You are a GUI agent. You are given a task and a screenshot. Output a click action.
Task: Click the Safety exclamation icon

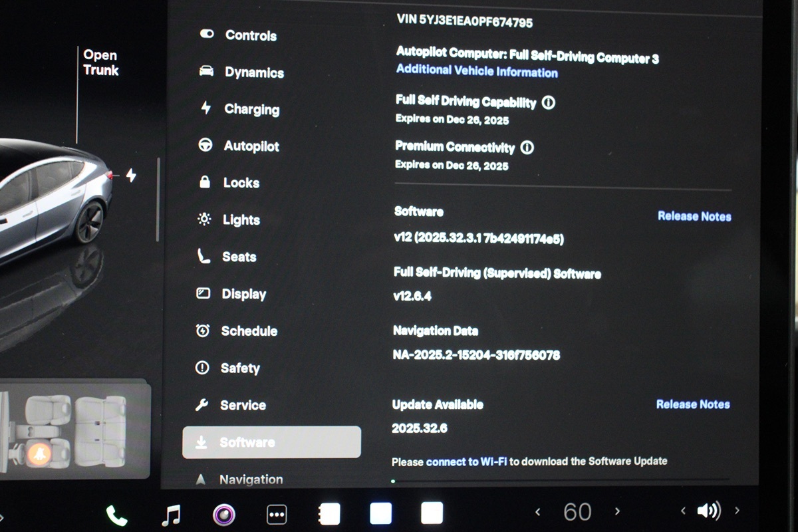pos(202,368)
